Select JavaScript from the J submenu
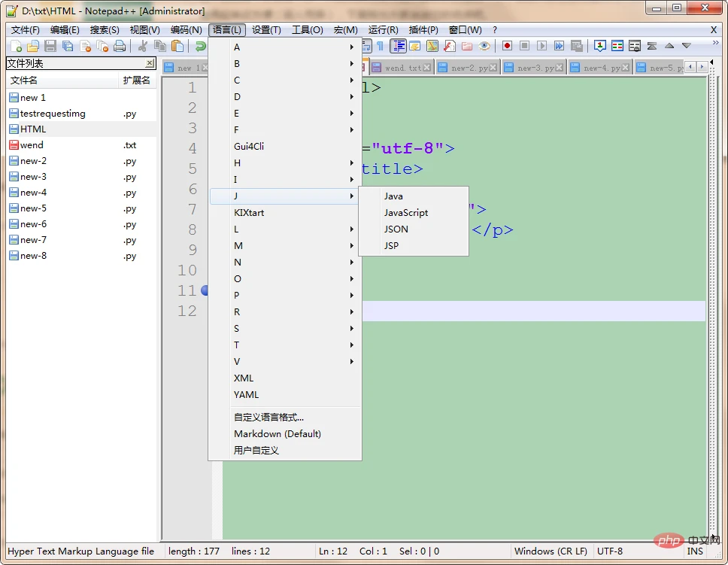The height and width of the screenshot is (565, 728). tap(406, 212)
